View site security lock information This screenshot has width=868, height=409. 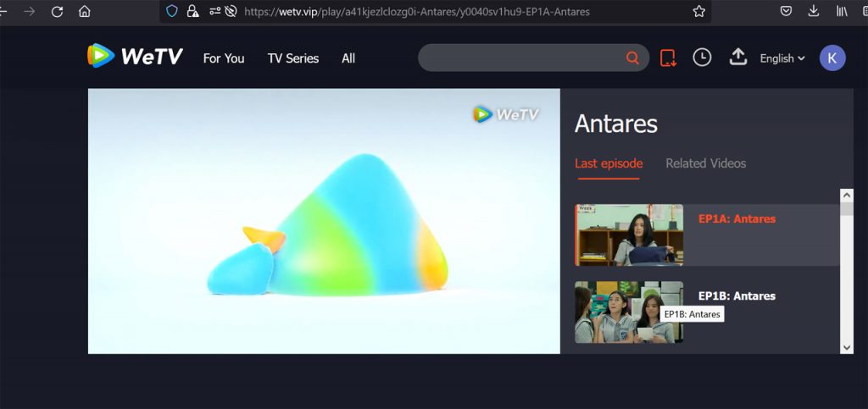click(192, 11)
